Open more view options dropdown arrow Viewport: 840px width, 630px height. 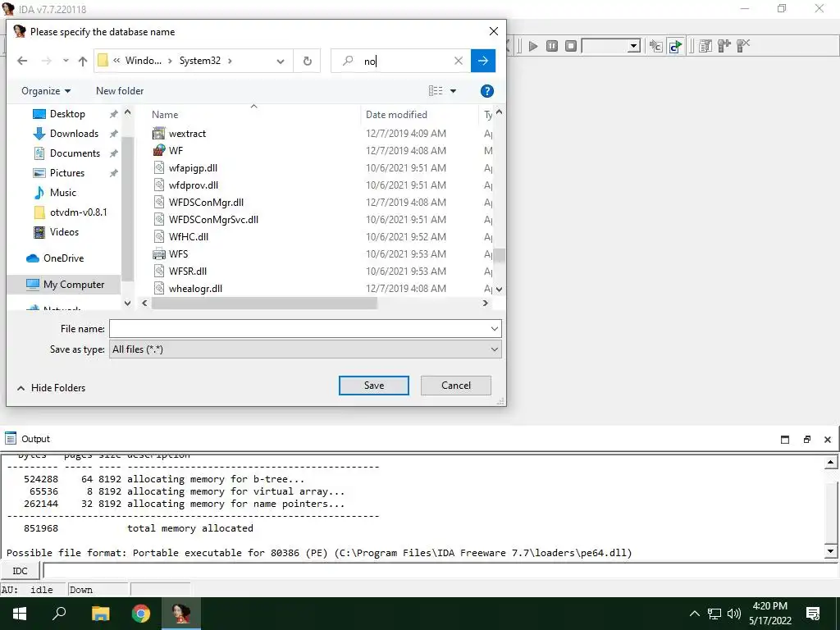point(453,91)
